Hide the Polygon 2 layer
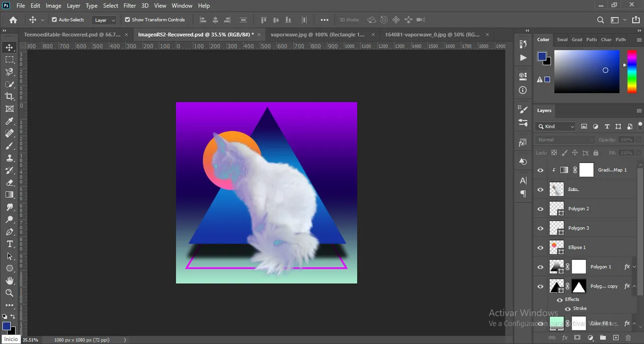The width and height of the screenshot is (644, 344). coord(540,209)
